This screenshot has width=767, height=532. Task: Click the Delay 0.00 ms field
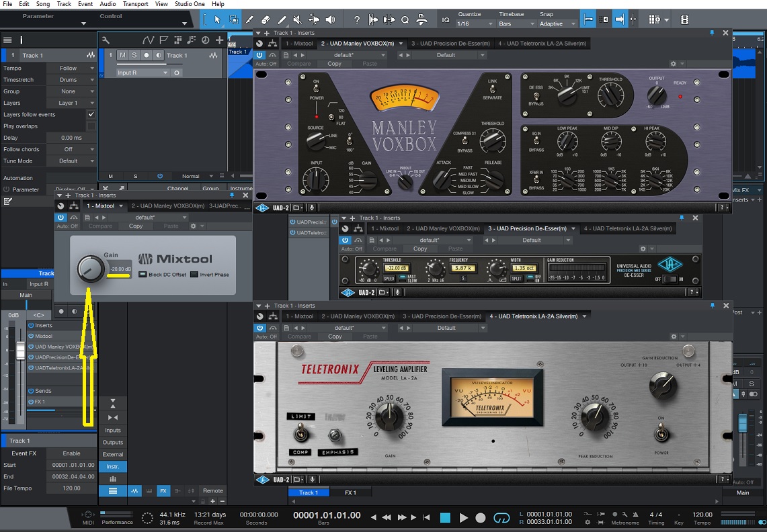click(x=71, y=138)
